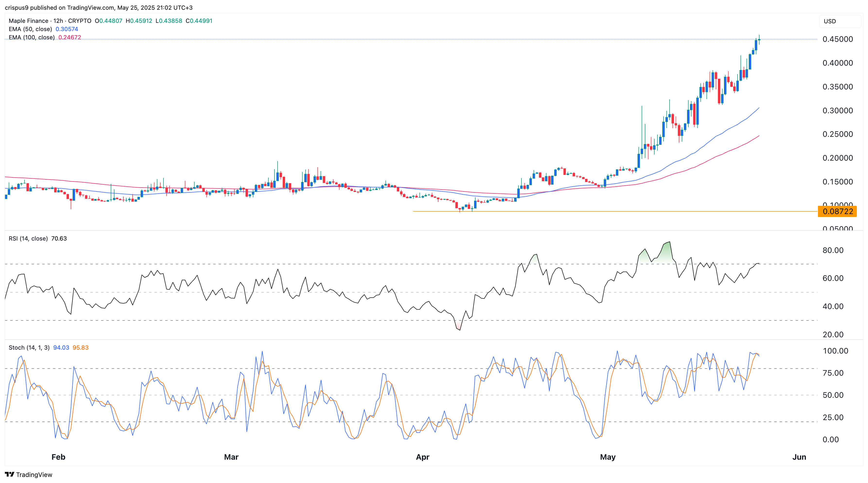Image resolution: width=868 pixels, height=483 pixels.
Task: Click the EMA 100 value 0.24672
Action: [x=70, y=37]
